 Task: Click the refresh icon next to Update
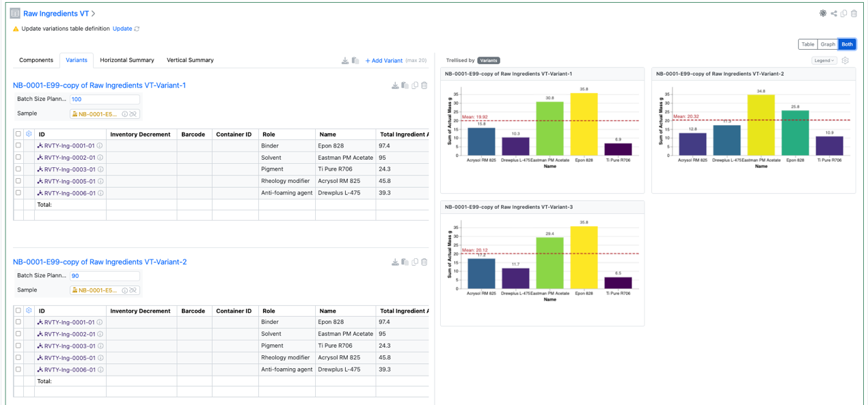coord(137,29)
